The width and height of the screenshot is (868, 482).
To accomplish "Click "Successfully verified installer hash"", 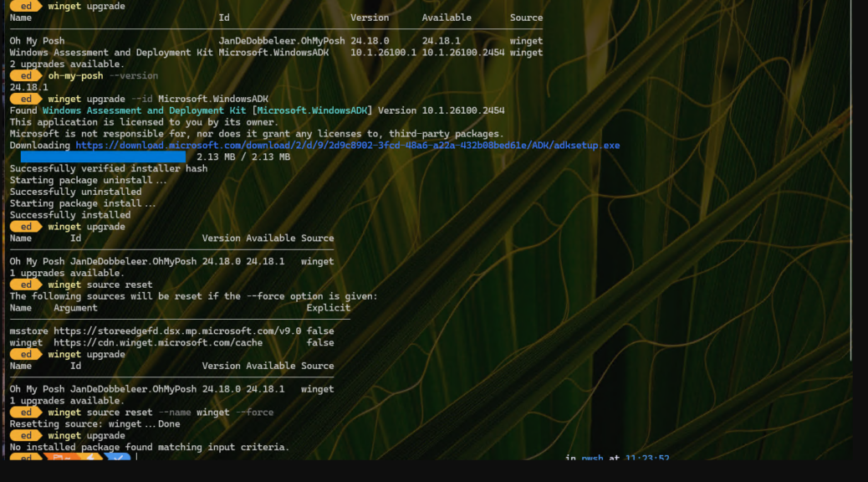I will point(109,168).
